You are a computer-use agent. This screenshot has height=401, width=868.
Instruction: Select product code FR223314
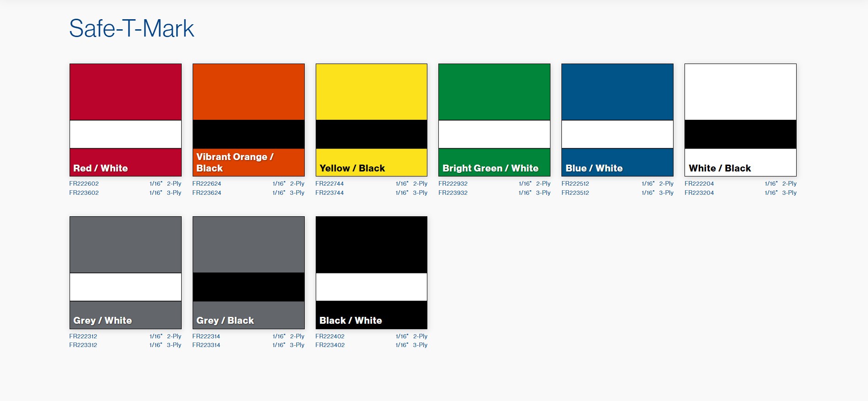coord(206,345)
